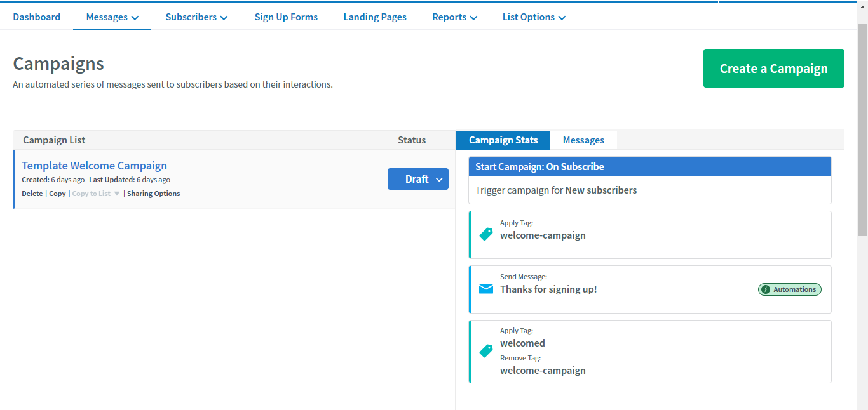The image size is (868, 410).
Task: Expand the Reports menu
Action: 455,17
